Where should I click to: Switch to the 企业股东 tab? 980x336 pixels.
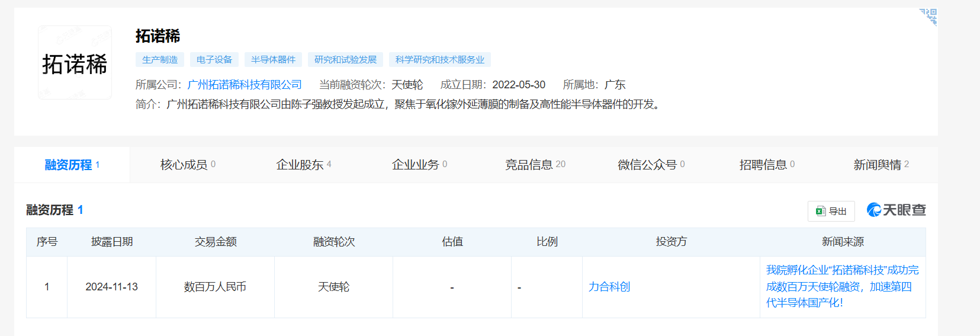(303, 165)
